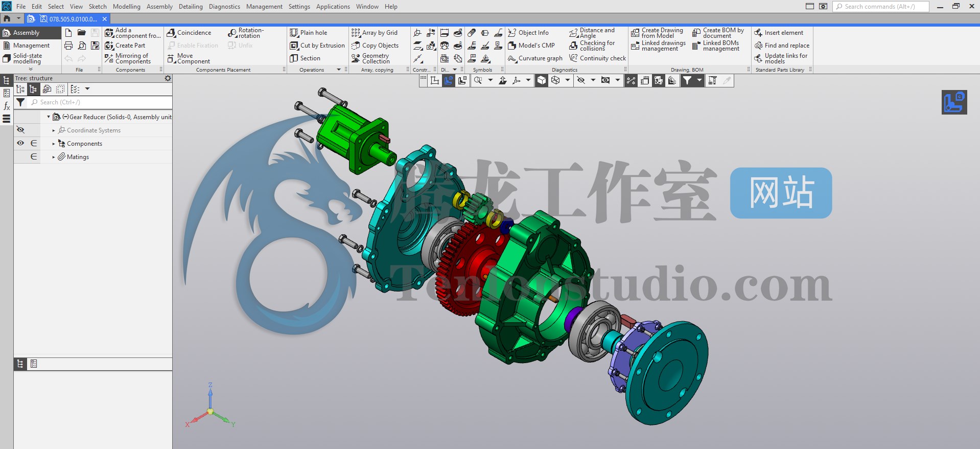980x449 pixels.
Task: Open the Variables fx sidebar panel
Action: click(x=7, y=106)
